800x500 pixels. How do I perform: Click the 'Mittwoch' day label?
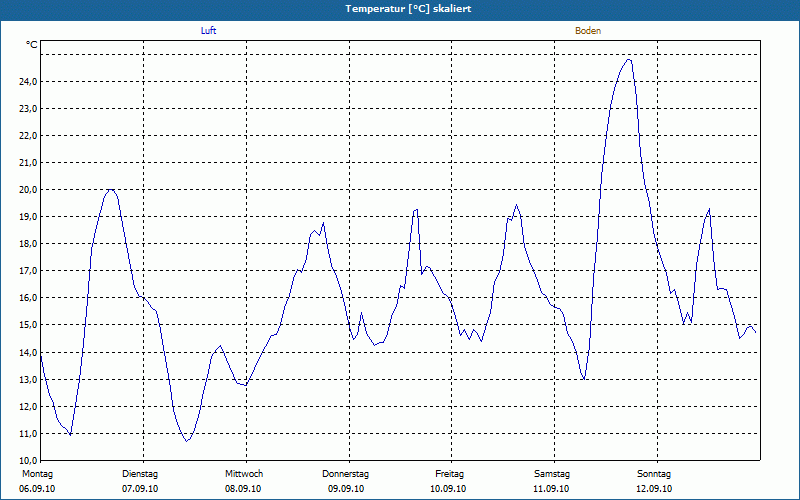(244, 474)
